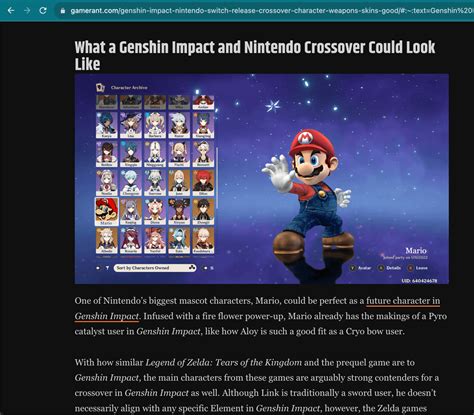Open the underlined 'Genshin Impact' link text
This screenshot has width=474, height=415.
click(x=106, y=316)
